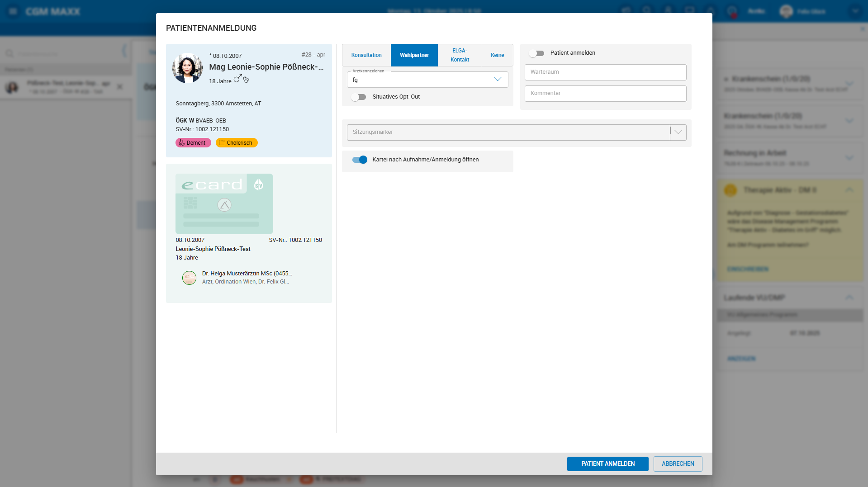This screenshot has height=487, width=868.
Task: Click the SV logo on the e-card
Action: coord(259,184)
